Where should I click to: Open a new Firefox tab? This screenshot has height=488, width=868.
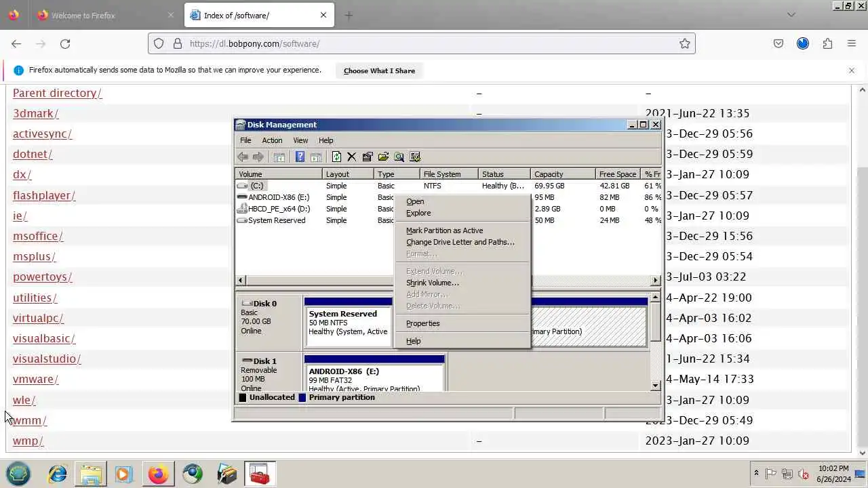pyautogui.click(x=349, y=15)
